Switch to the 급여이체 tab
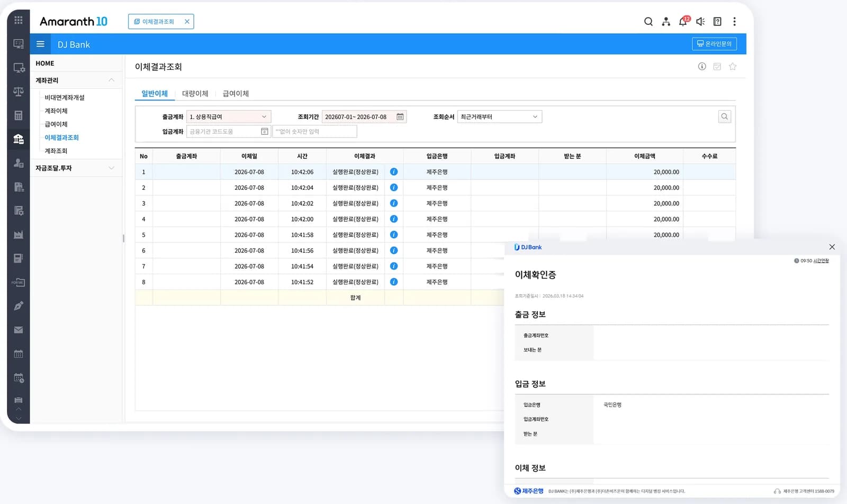This screenshot has height=504, width=847. coord(236,94)
